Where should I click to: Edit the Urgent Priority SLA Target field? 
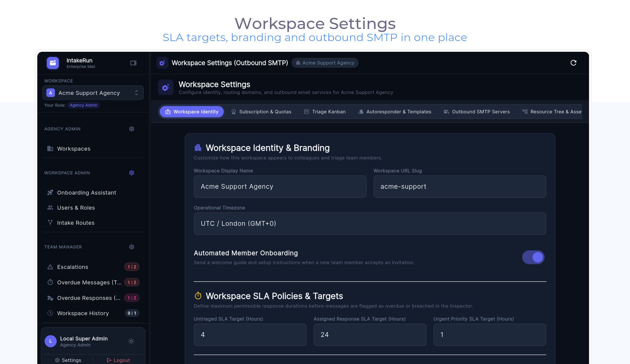tap(489, 335)
